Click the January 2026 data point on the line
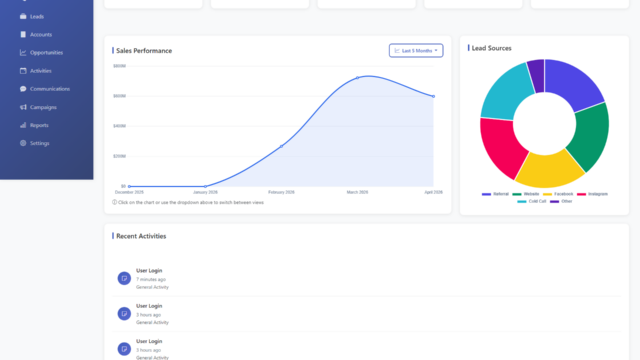Viewport: 640px width, 360px height. 205,186
